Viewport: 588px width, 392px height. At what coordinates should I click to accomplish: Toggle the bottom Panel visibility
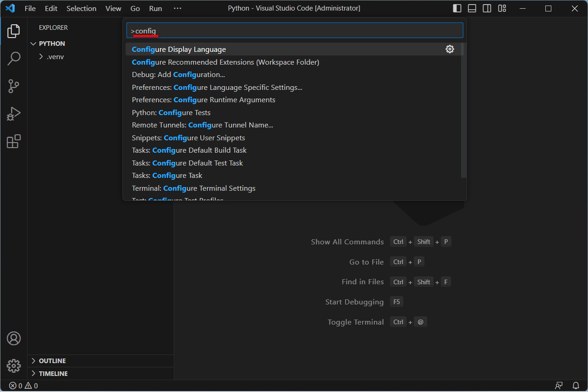pyautogui.click(x=472, y=8)
